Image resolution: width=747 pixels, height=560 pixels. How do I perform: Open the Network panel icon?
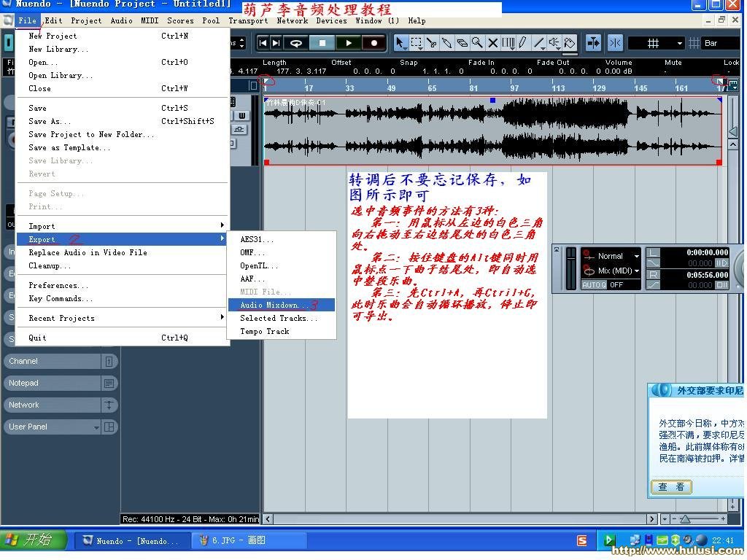[109, 405]
